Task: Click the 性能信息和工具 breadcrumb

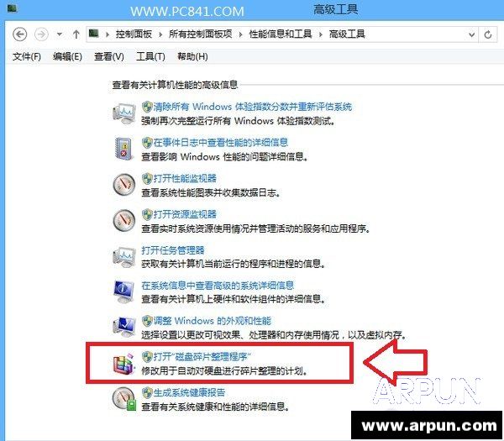Action: 281,34
